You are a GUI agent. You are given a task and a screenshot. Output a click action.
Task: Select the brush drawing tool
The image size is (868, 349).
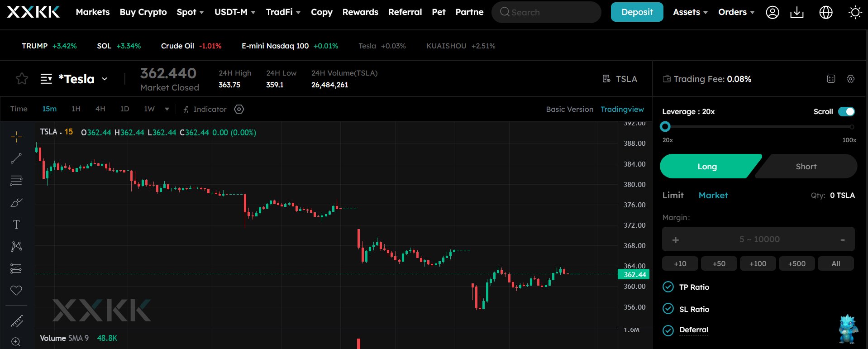(16, 202)
